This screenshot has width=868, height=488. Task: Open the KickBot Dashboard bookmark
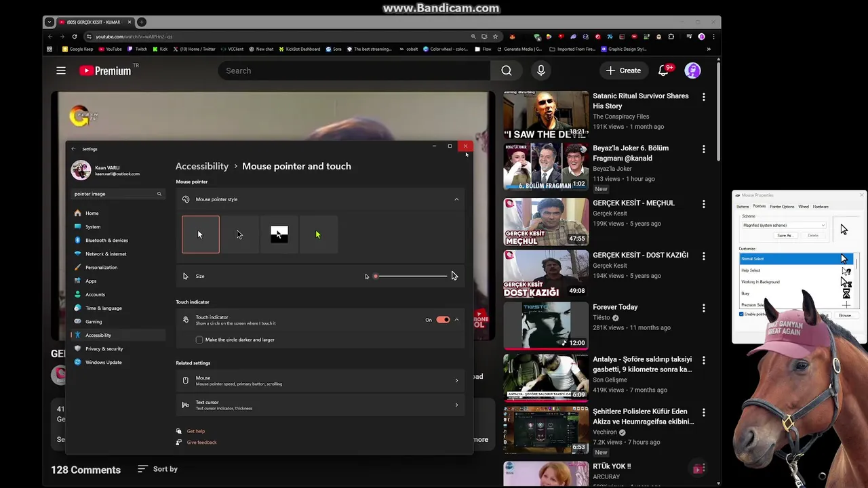pos(299,49)
